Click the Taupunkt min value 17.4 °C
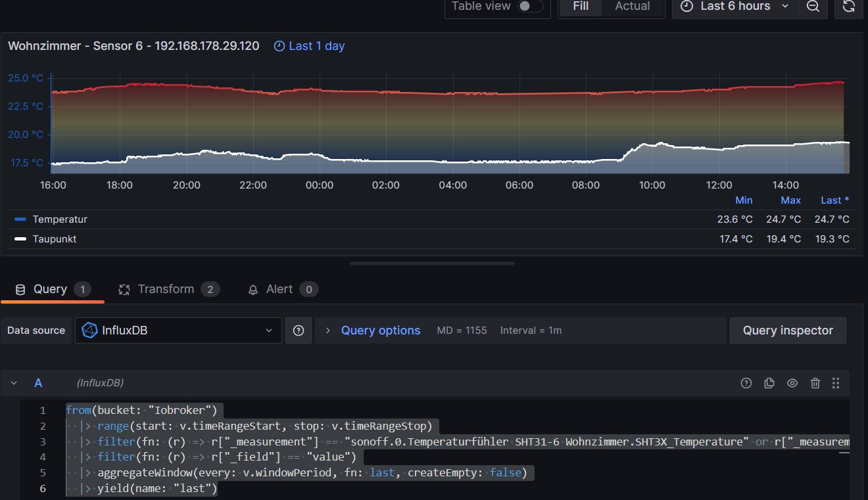868x500 pixels. point(736,239)
